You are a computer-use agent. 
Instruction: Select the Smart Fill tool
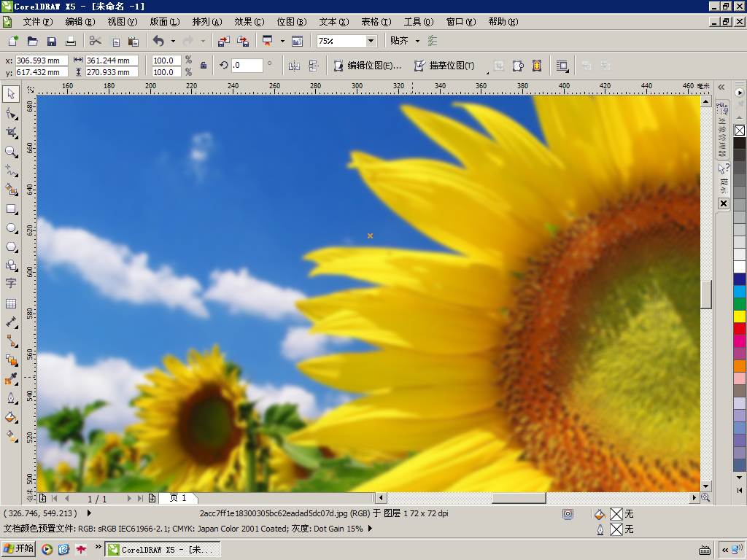point(11,190)
